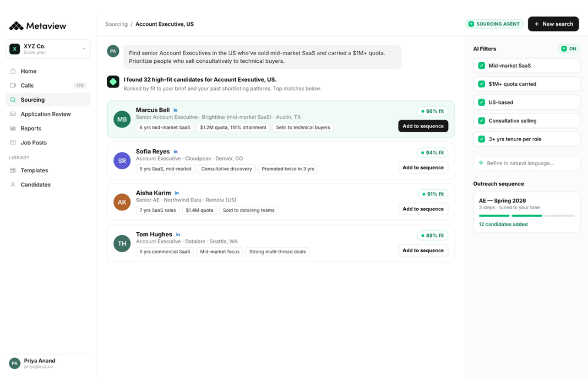Open Templates in Library
The height and width of the screenshot is (392, 588).
(48, 170)
